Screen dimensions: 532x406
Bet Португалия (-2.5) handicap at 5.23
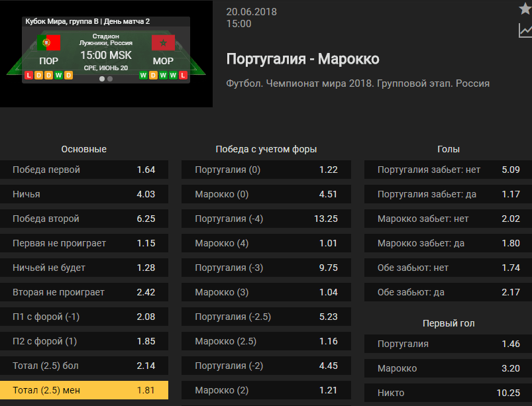coord(266,317)
